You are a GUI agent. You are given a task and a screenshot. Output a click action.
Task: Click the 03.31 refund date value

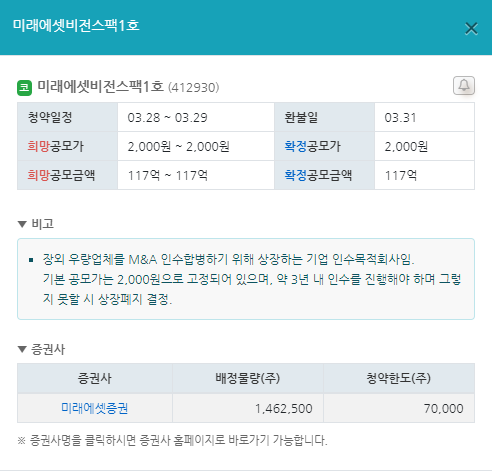[x=400, y=118]
